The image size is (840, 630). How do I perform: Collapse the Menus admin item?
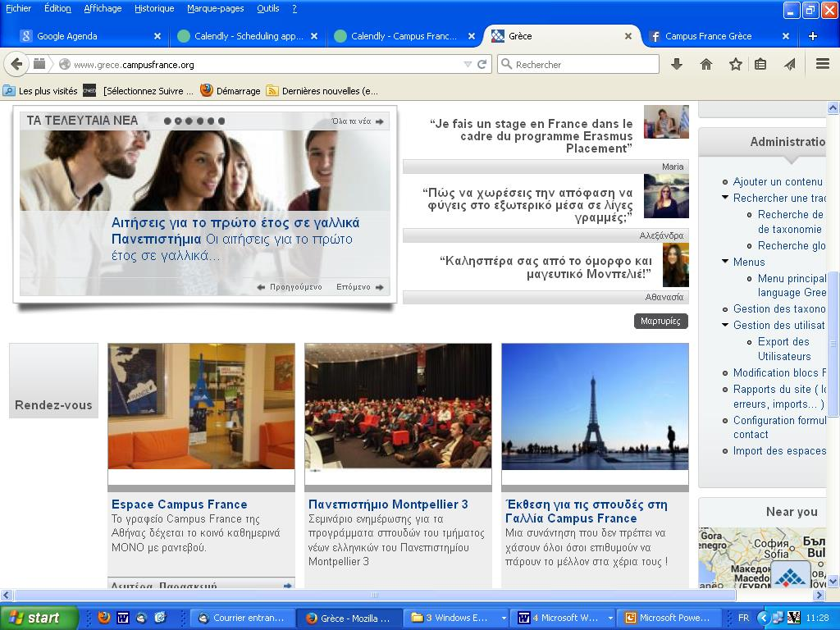(x=725, y=262)
